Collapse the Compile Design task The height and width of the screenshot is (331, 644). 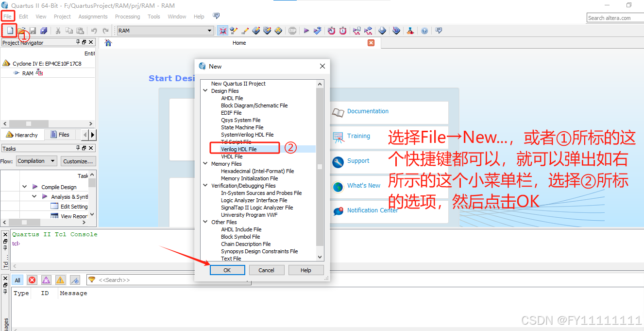coord(25,187)
